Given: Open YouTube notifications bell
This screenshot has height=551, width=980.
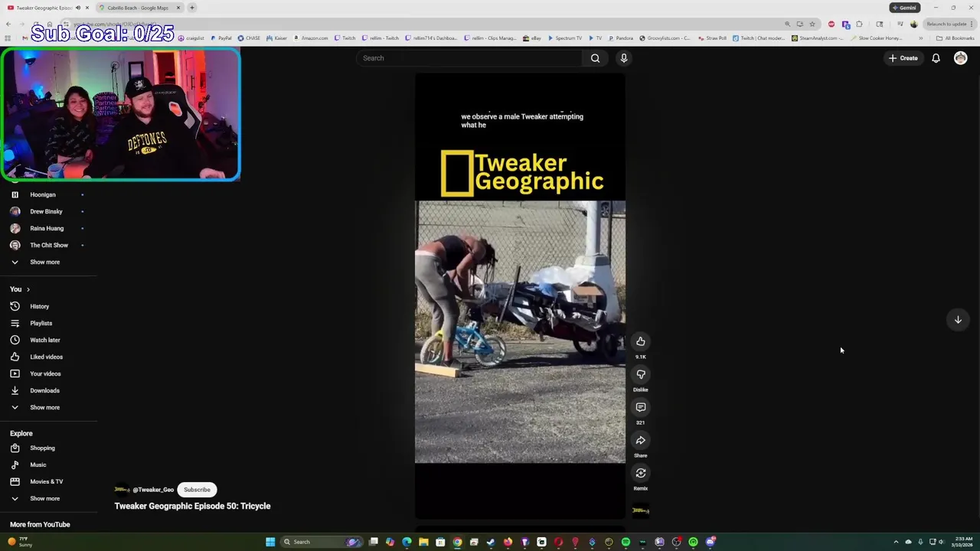Looking at the screenshot, I should (936, 58).
